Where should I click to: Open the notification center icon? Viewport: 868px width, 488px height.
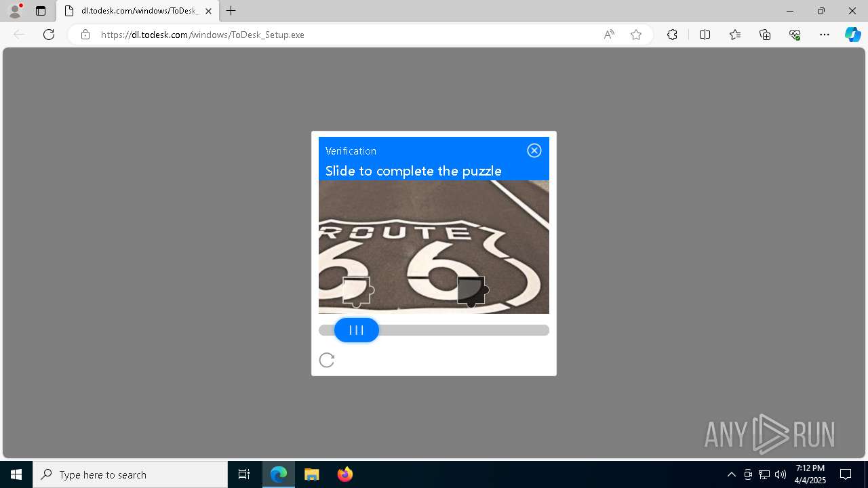point(846,474)
